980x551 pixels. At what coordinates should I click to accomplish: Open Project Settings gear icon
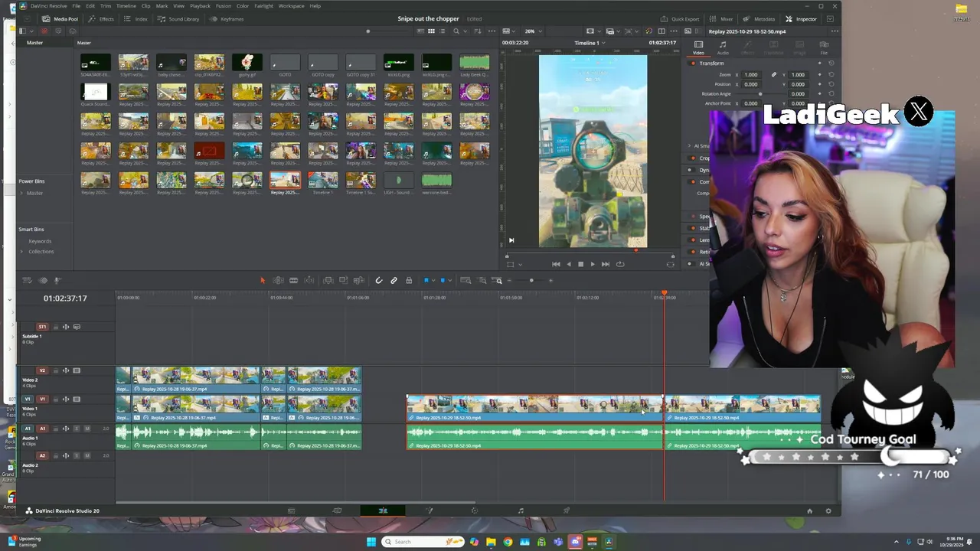(828, 510)
